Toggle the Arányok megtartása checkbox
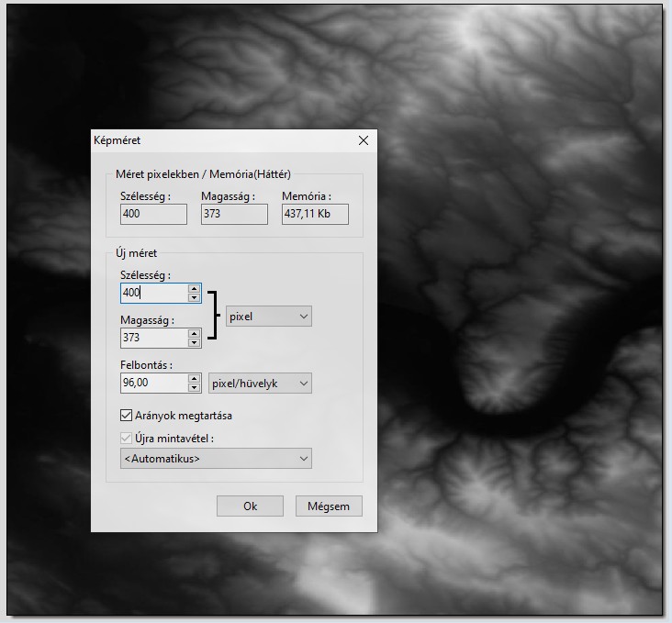Screen dimensions: 672x623 (127, 416)
